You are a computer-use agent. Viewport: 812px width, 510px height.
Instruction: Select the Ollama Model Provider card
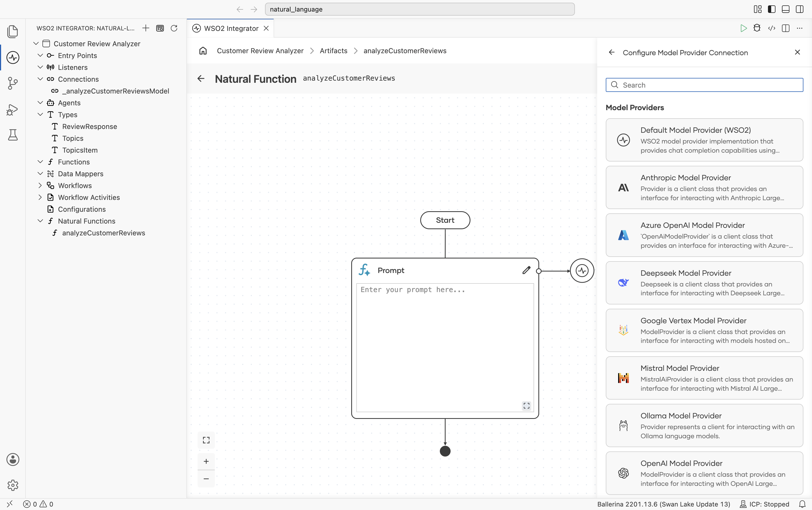pyautogui.click(x=704, y=425)
